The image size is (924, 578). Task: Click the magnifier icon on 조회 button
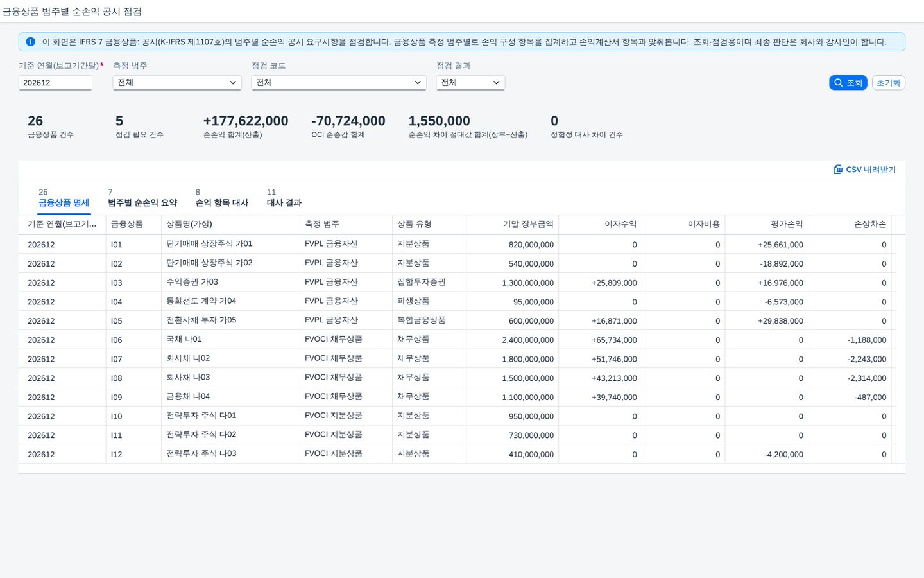coord(838,83)
